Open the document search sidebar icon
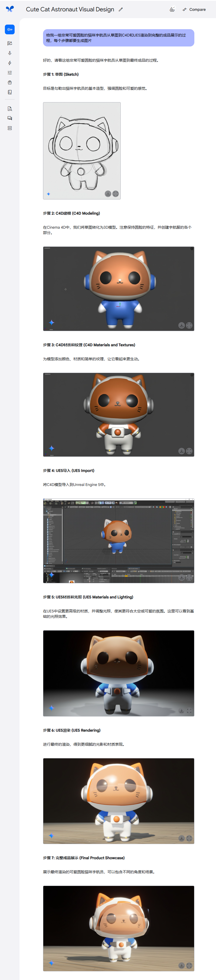 tap(9, 109)
